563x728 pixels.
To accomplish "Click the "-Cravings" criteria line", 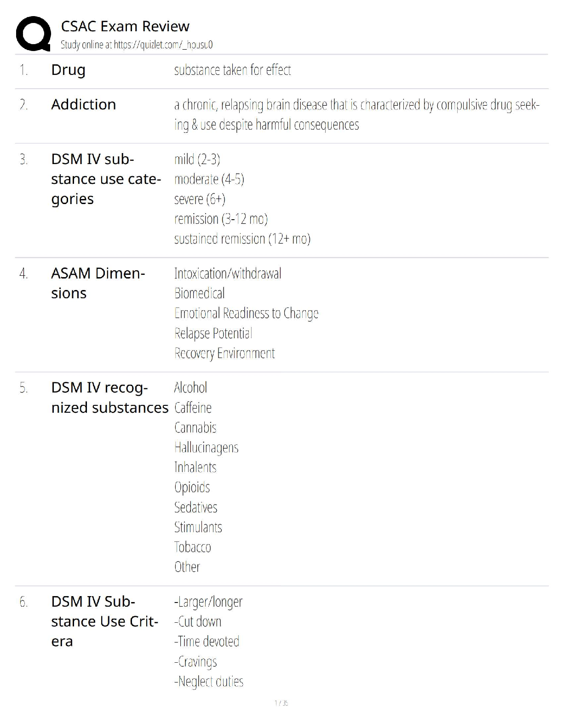I will pos(195,661).
